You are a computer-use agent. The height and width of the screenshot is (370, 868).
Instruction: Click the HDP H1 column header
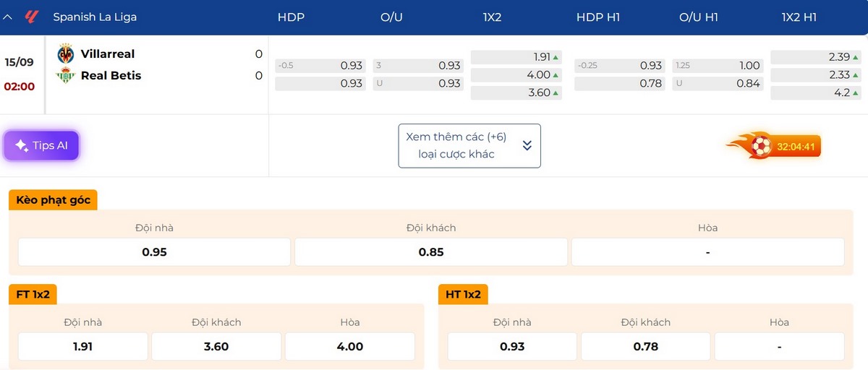point(598,17)
